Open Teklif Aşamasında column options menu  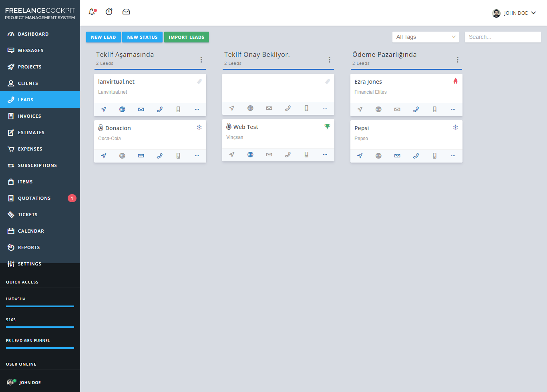coord(201,60)
